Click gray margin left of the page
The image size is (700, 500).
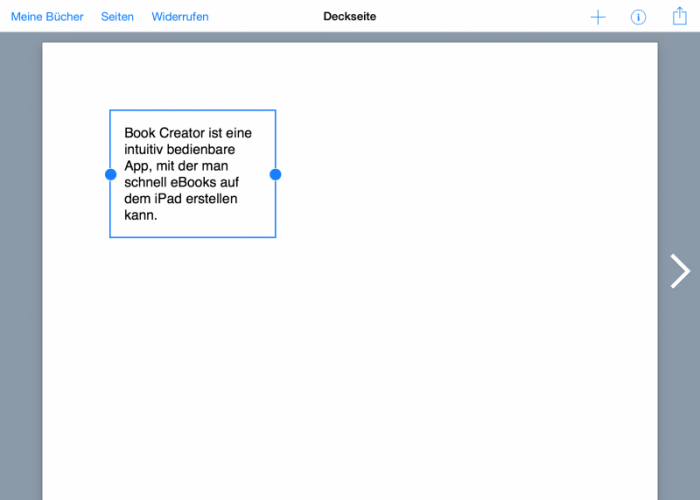[x=20, y=270]
